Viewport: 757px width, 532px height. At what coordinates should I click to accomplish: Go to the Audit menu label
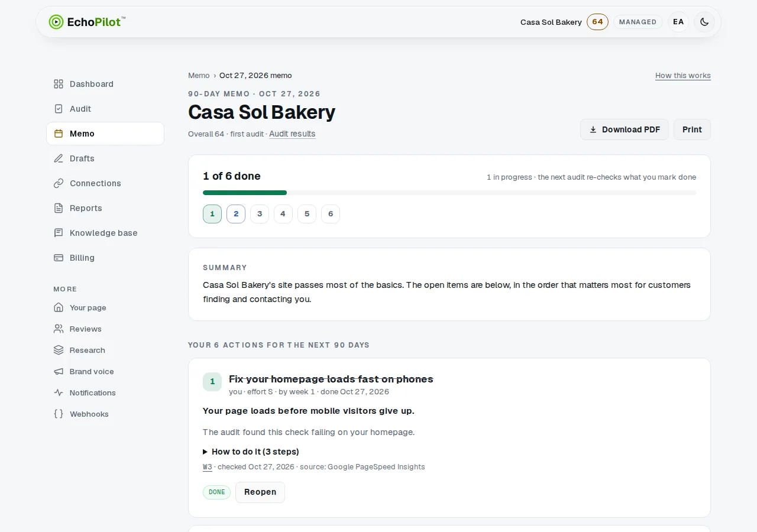tap(80, 109)
